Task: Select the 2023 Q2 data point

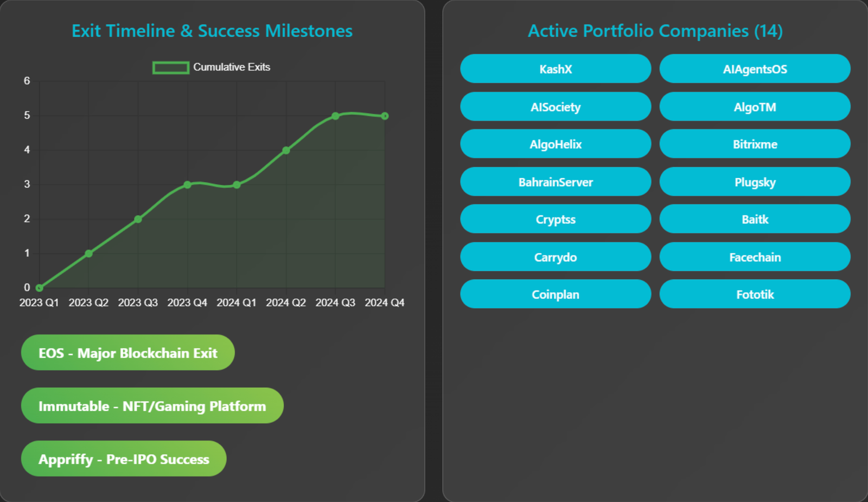Action: (89, 254)
